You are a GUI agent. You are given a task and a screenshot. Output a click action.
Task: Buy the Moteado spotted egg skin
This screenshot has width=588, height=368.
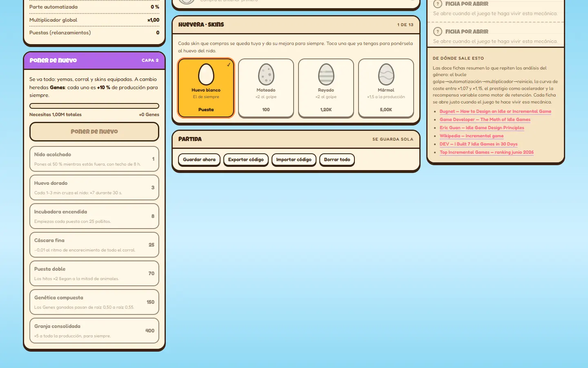tap(266, 88)
